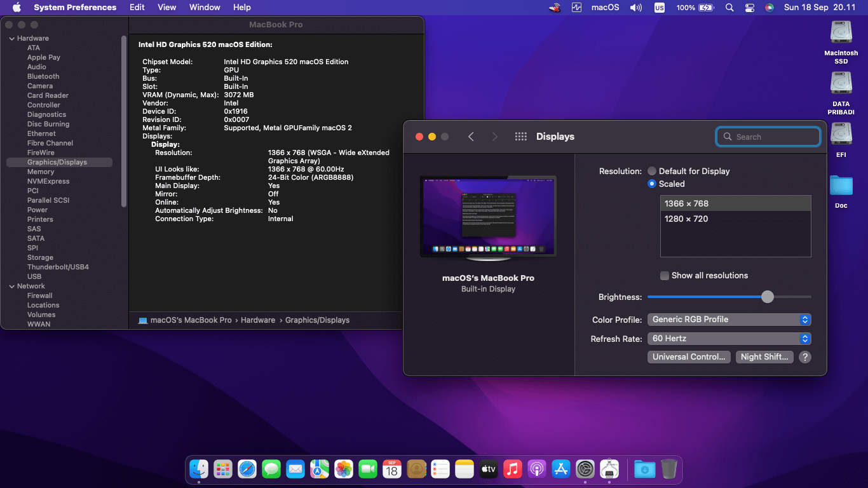This screenshot has height=488, width=868.
Task: Click System Preferences gear in Dock
Action: pos(585,470)
